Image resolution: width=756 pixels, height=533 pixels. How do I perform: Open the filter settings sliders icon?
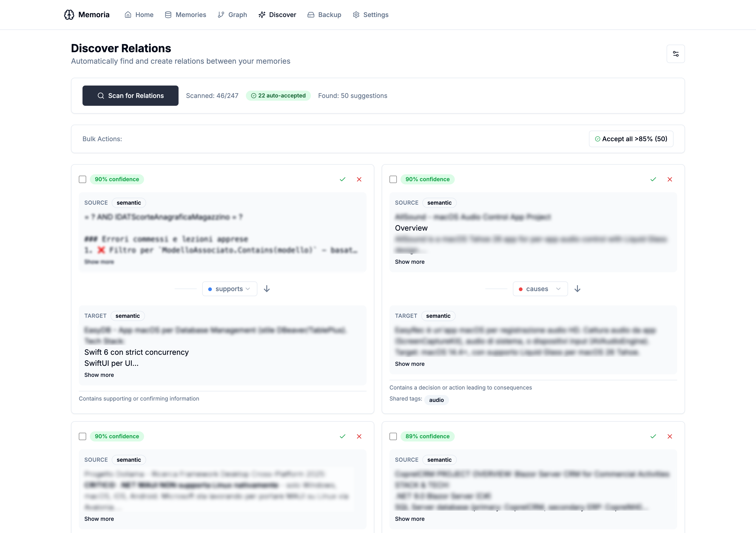[x=675, y=54]
